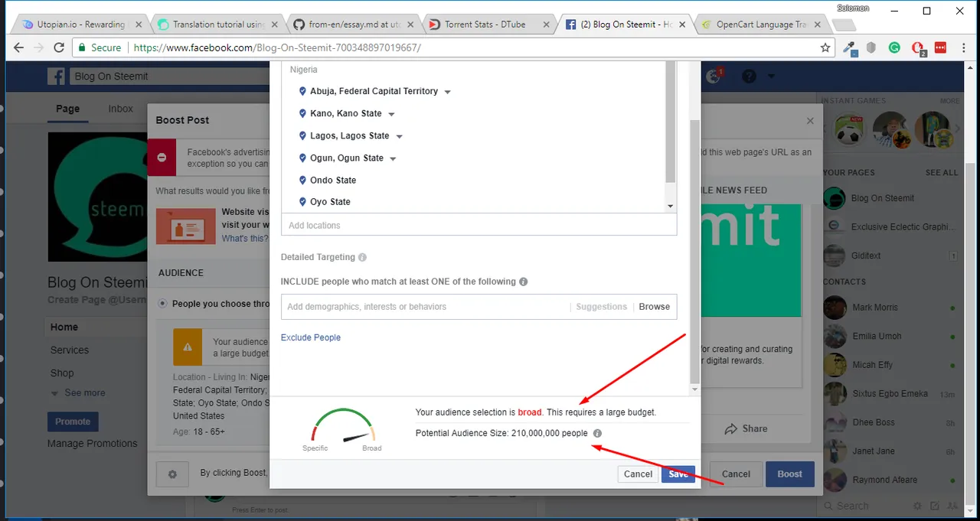
Task: Click the Save button in the audience dialog
Action: pos(678,474)
